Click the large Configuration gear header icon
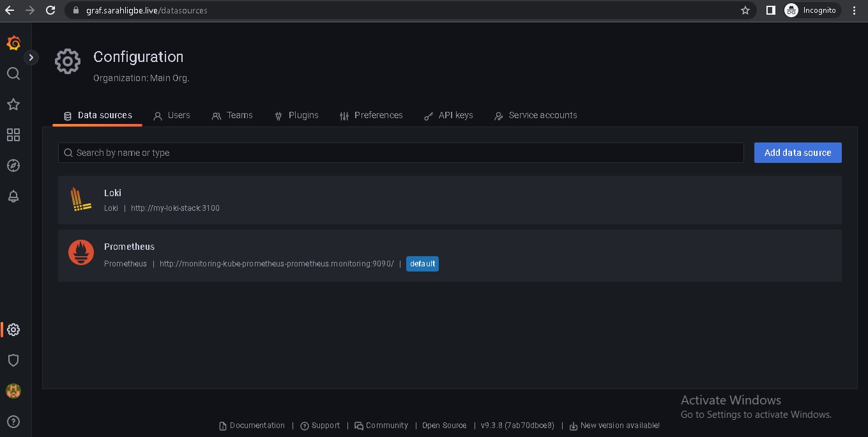The image size is (868, 437). pos(68,61)
